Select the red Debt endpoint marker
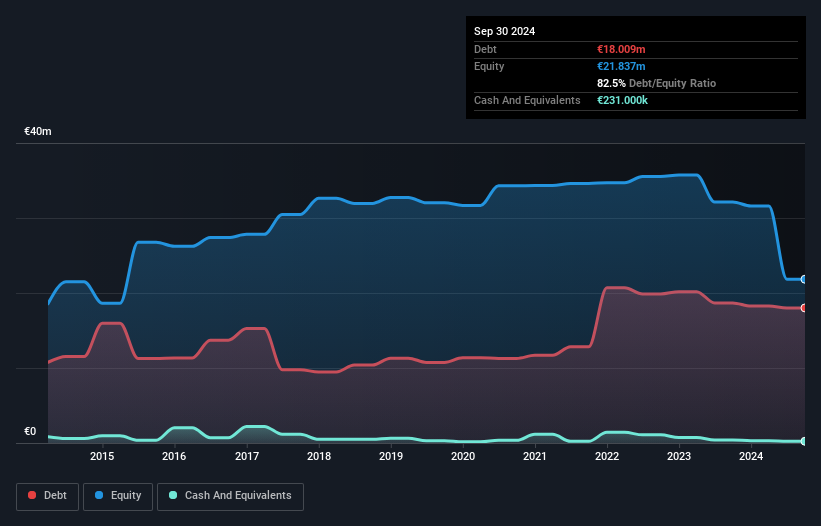 [804, 308]
